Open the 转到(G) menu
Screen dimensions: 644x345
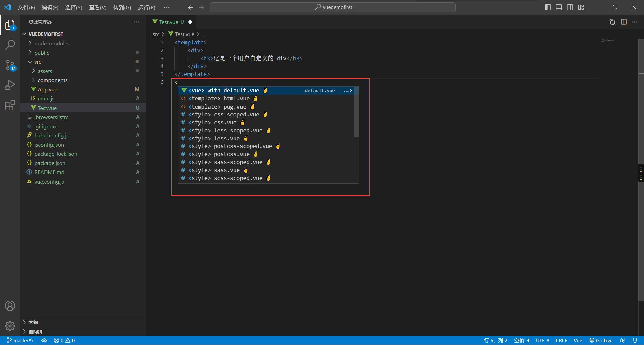(x=122, y=7)
